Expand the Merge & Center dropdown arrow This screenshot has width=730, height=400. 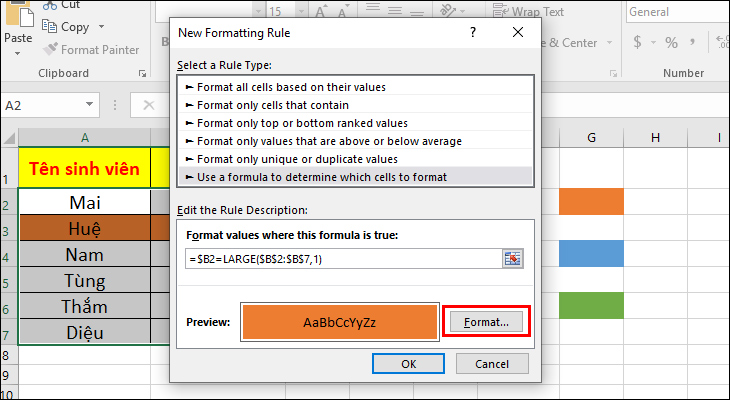[x=608, y=43]
